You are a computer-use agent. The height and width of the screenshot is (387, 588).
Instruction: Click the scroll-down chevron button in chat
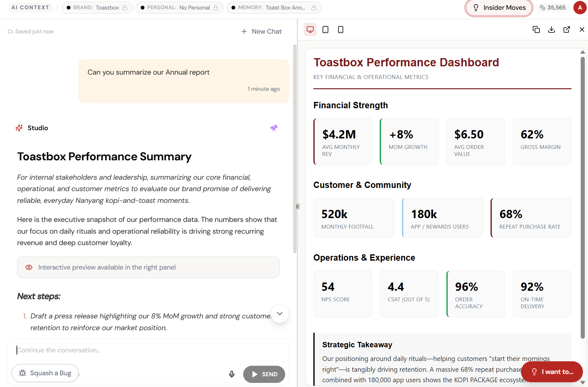[x=279, y=314]
